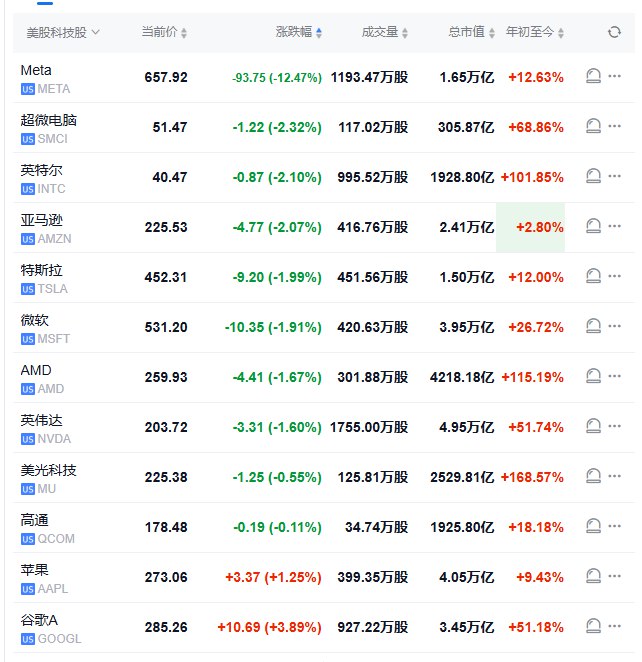Open more options for MU row

click(614, 476)
